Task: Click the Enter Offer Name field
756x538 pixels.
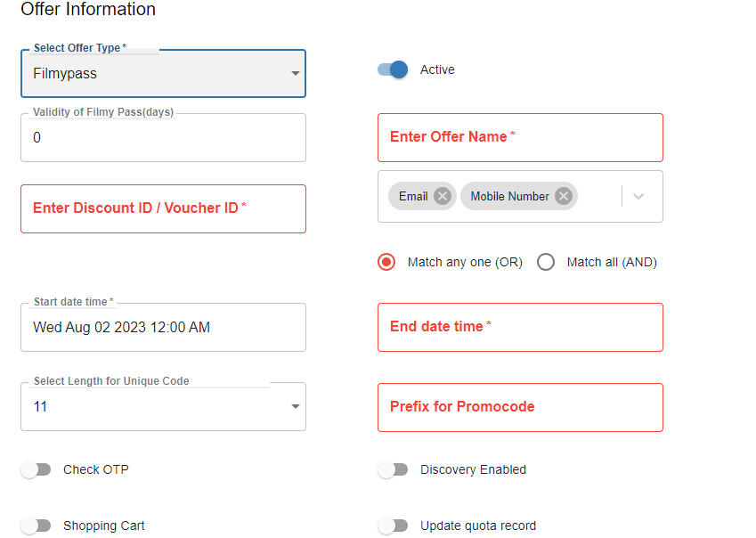Action: point(520,137)
